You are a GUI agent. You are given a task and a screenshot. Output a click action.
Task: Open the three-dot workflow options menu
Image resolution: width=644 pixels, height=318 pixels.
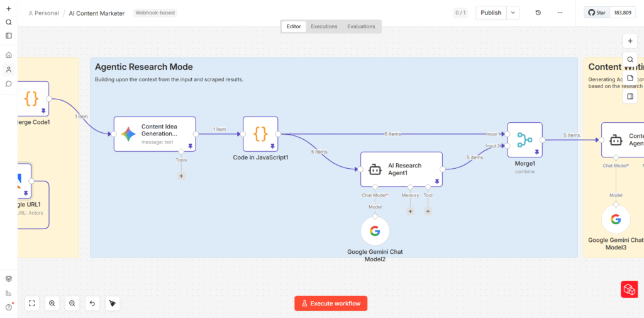pyautogui.click(x=560, y=13)
